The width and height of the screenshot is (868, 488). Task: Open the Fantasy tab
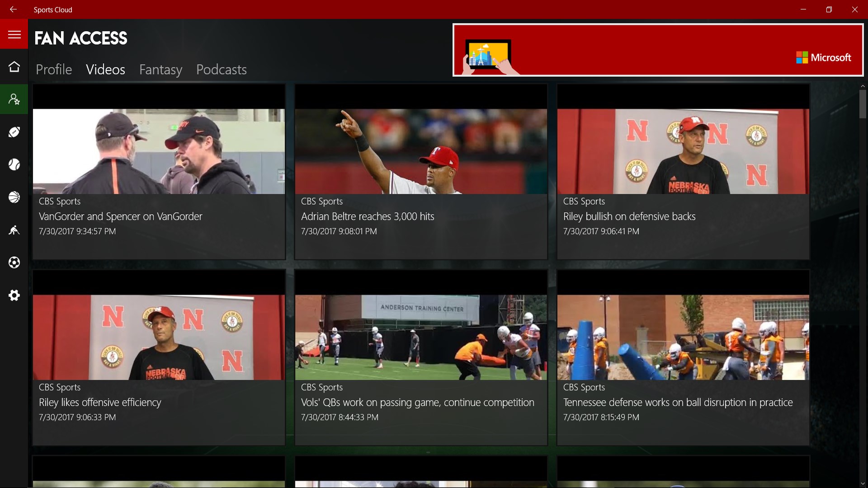[160, 70]
